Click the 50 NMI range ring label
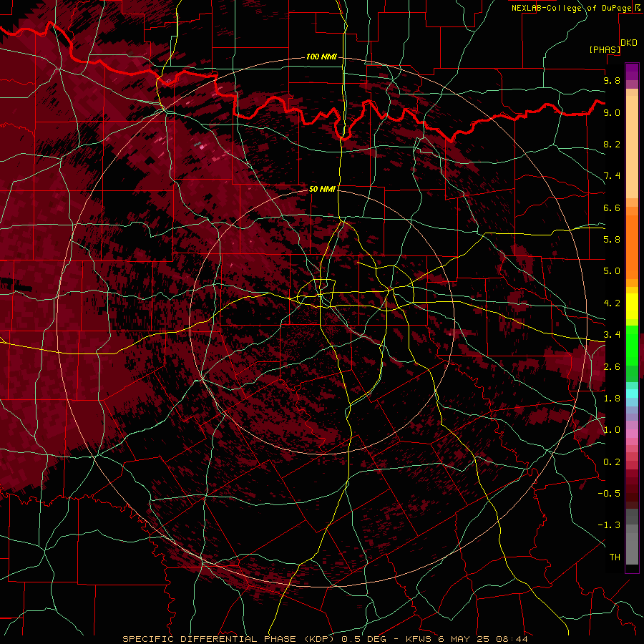Image resolution: width=644 pixels, height=644 pixels. pos(322,189)
